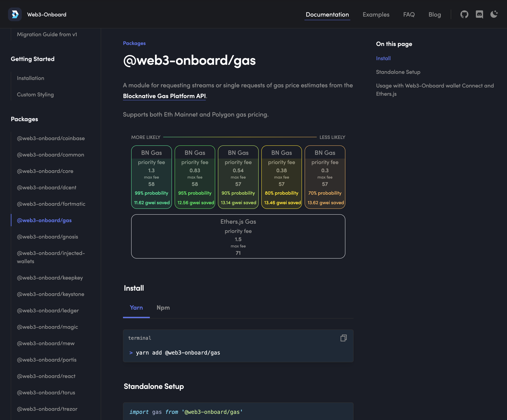The height and width of the screenshot is (420, 507).
Task: Open @web3-onboard/magic package docs
Action: click(47, 327)
